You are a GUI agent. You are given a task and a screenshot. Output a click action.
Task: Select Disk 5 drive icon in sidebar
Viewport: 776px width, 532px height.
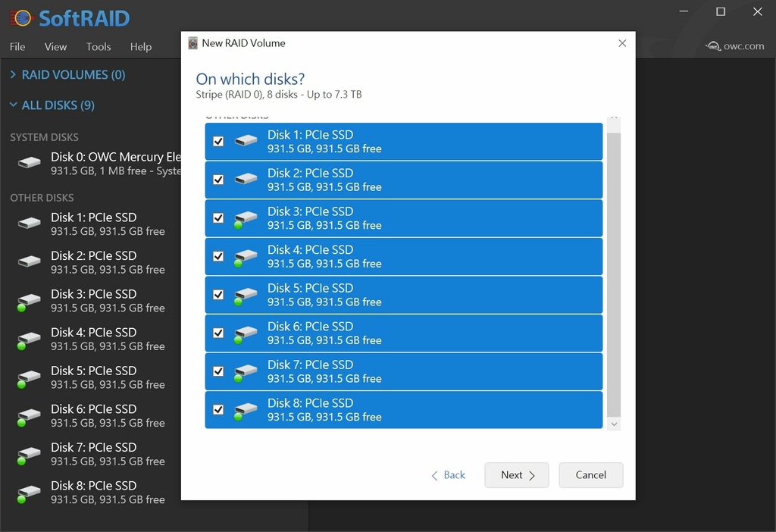30,378
